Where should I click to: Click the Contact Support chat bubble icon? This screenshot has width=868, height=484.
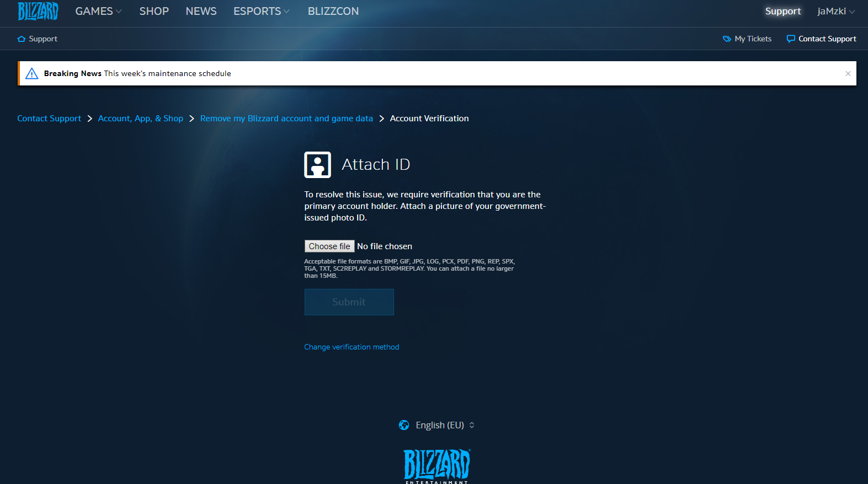[x=791, y=39]
